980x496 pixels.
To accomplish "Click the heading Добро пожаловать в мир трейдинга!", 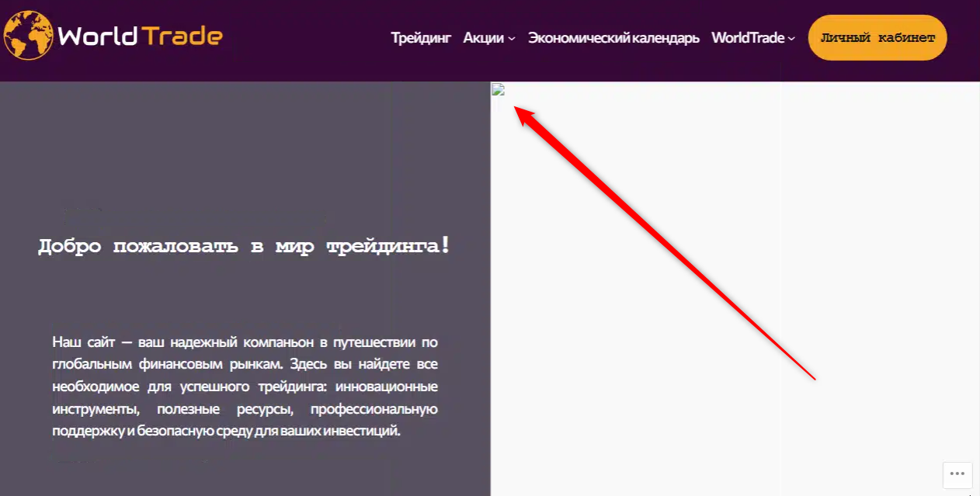I will click(244, 247).
